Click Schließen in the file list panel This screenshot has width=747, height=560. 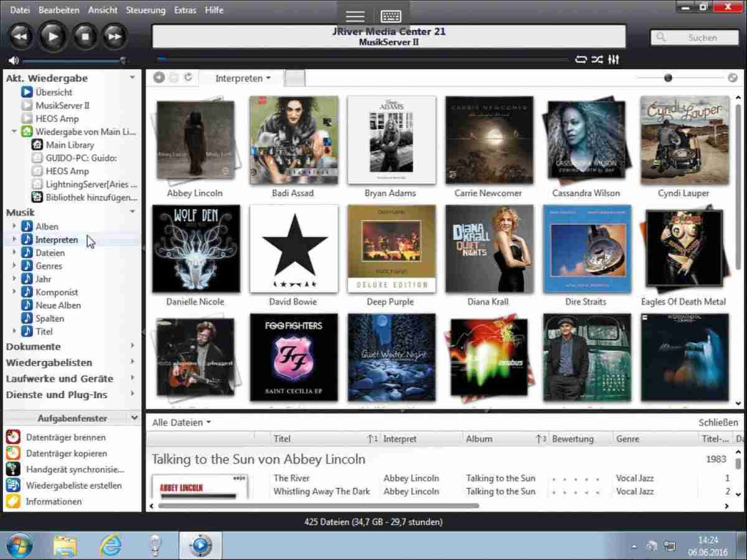[718, 422]
